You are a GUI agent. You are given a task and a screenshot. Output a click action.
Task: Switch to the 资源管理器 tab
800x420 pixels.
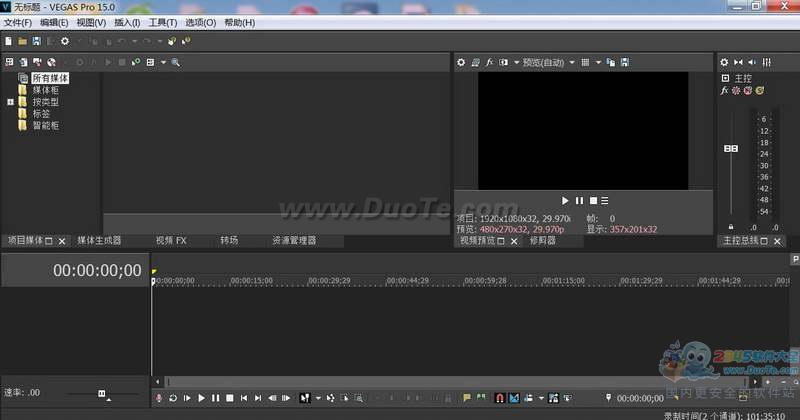294,240
